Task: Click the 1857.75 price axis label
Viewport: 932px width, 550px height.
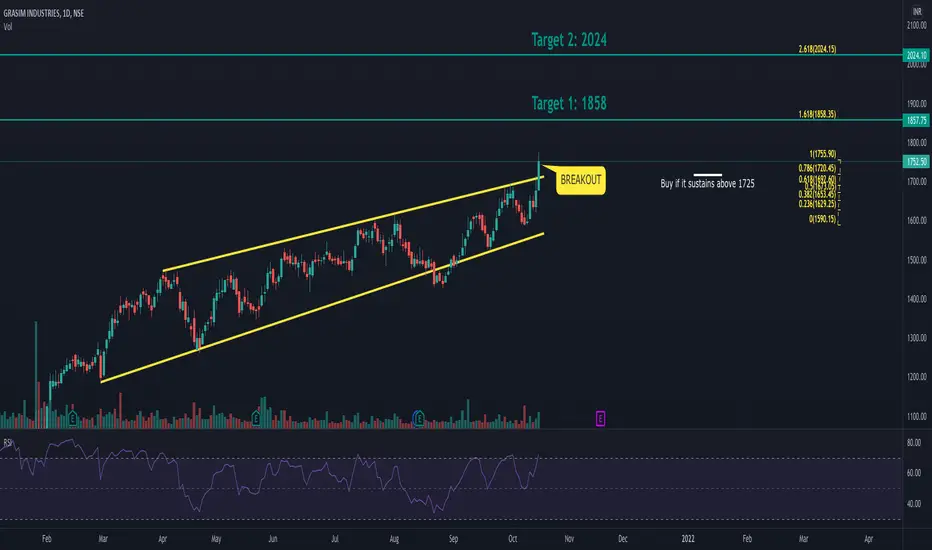Action: point(916,120)
